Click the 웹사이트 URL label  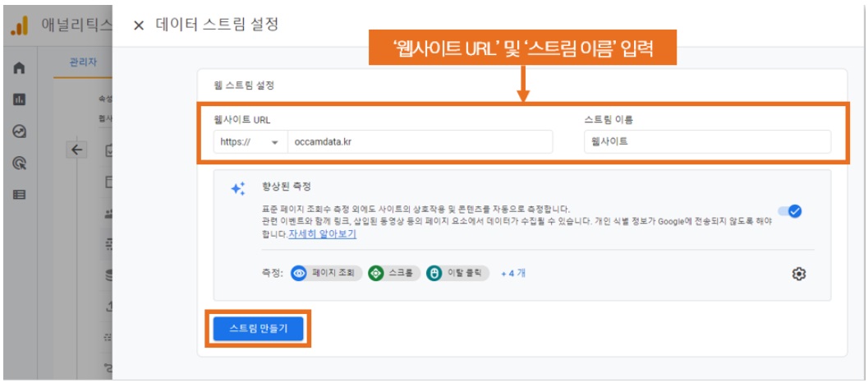tap(242, 119)
